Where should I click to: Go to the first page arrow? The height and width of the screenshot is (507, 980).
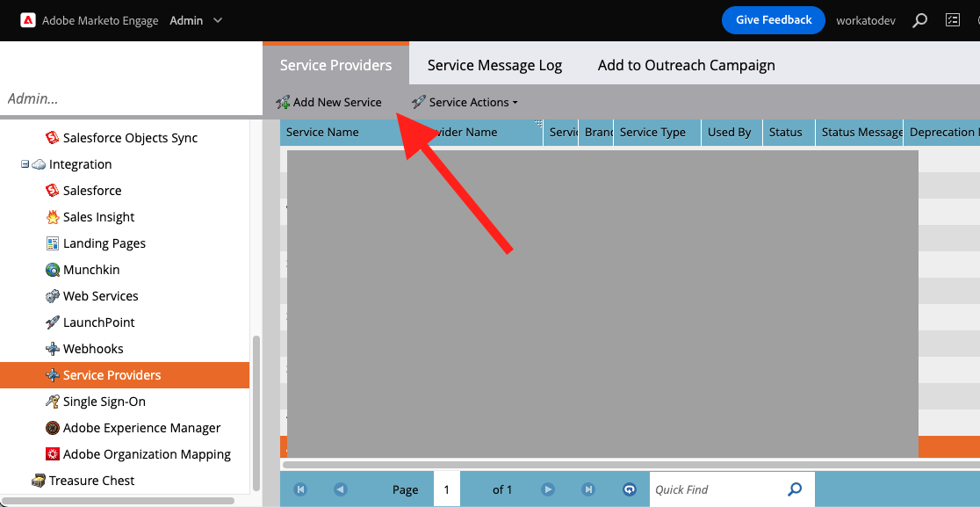point(300,489)
